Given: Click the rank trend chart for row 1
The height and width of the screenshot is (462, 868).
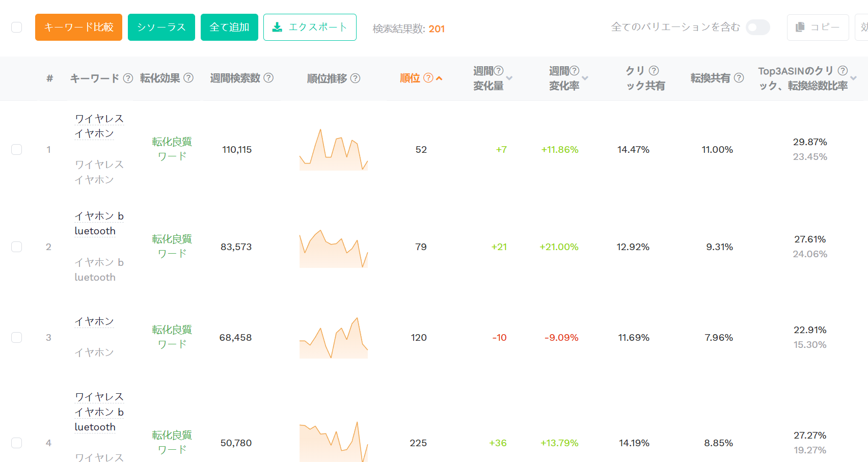Looking at the screenshot, I should pyautogui.click(x=334, y=150).
